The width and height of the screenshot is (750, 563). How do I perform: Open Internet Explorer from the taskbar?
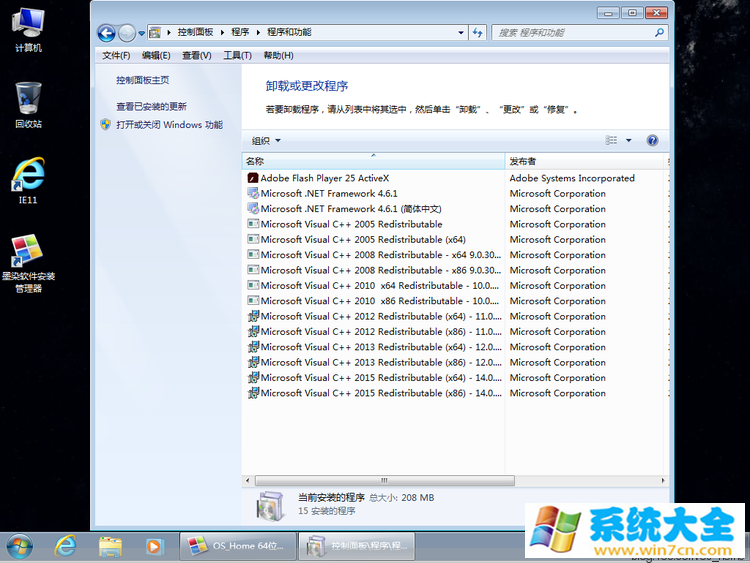pos(65,546)
